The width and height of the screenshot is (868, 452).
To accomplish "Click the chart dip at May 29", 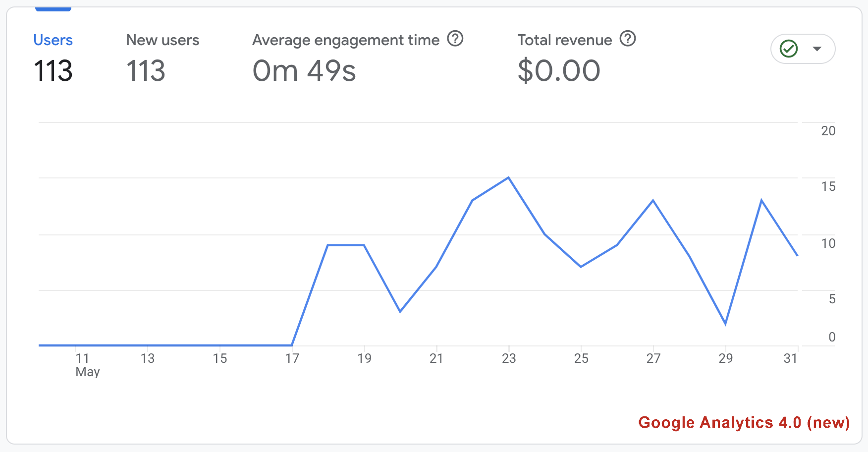I will 725,324.
